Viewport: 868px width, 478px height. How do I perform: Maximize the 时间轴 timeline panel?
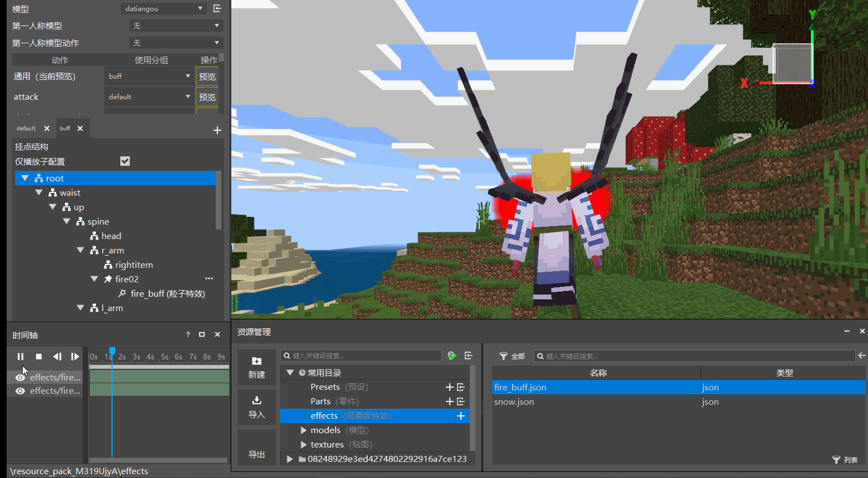(x=202, y=334)
